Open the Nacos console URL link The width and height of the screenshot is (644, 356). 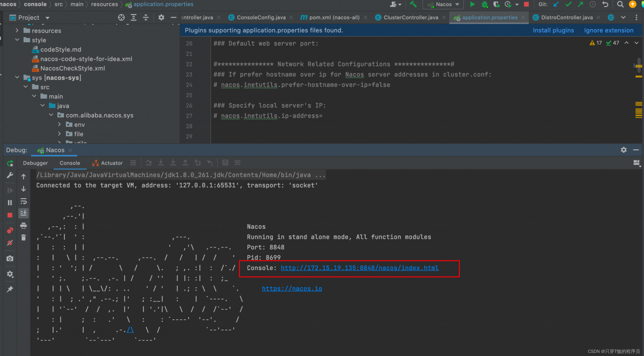[x=359, y=268]
